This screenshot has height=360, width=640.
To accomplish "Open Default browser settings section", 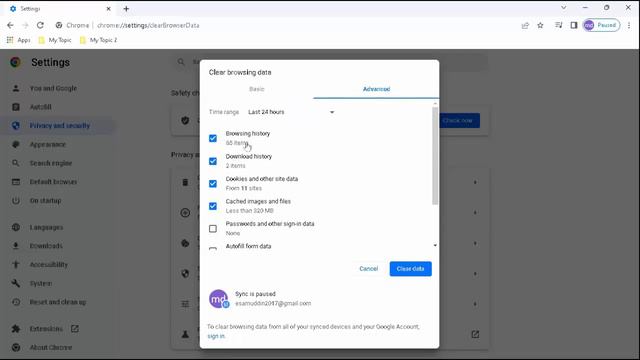I will click(x=53, y=182).
